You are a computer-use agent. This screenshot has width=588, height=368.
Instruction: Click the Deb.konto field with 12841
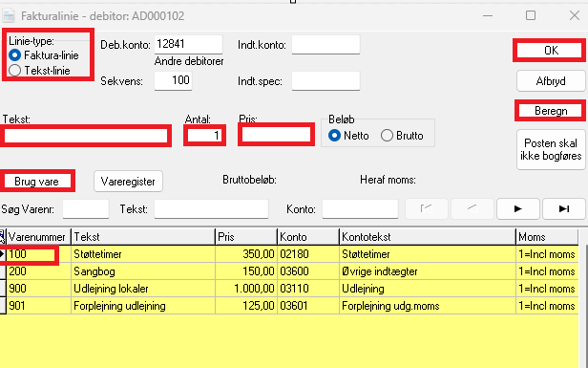[188, 44]
